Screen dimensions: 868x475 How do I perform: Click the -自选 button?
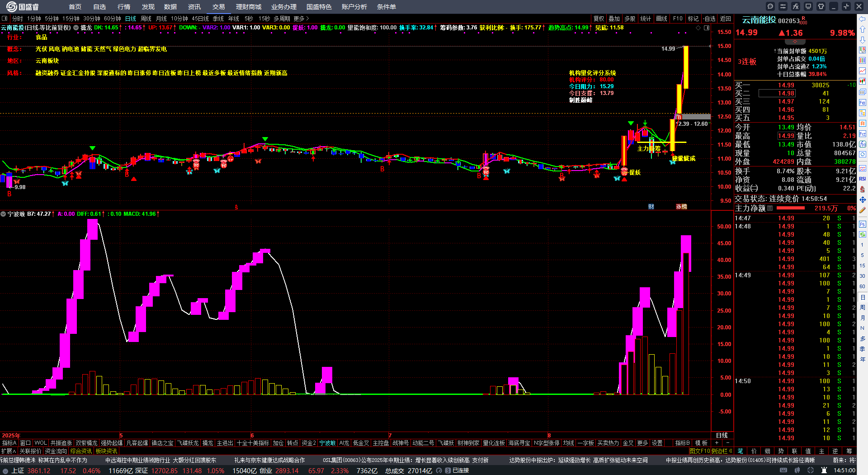(x=710, y=19)
